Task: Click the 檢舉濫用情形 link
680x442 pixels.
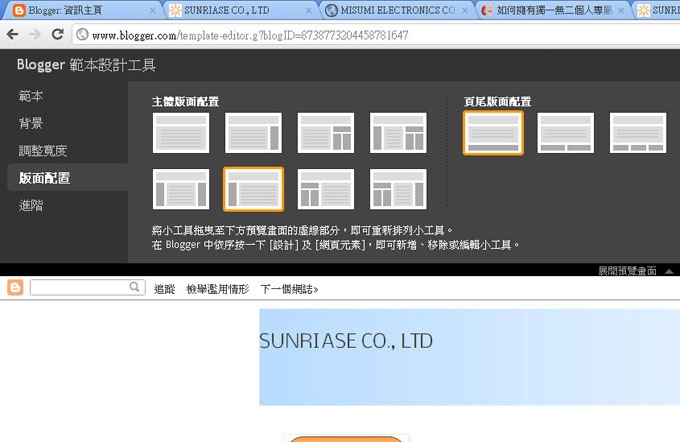Action: [x=218, y=289]
